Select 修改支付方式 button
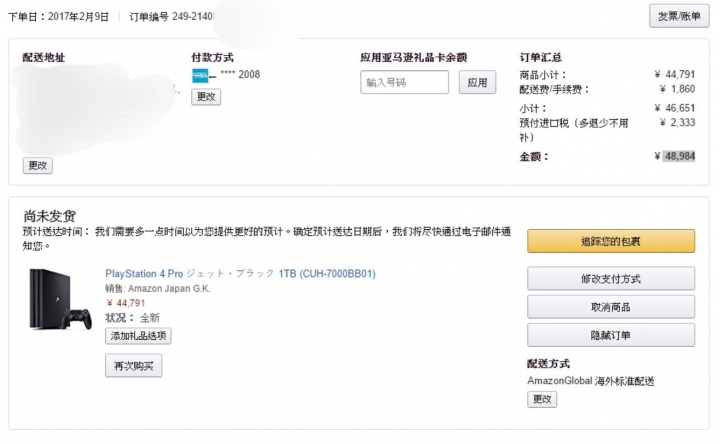This screenshot has width=720, height=444. point(611,278)
